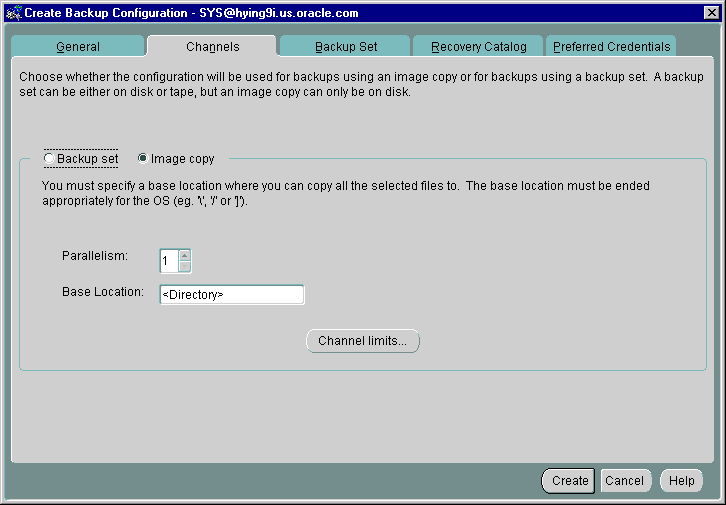Decrease Parallelism with the down arrow
This screenshot has height=505, width=726.
point(184,266)
